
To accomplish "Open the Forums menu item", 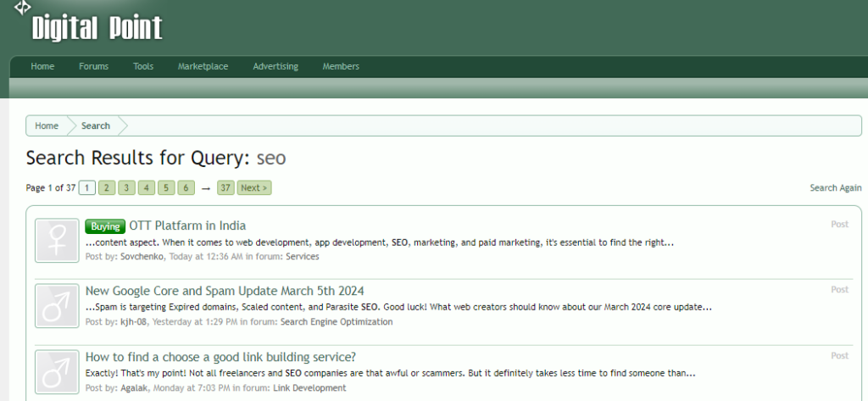I will (x=93, y=66).
